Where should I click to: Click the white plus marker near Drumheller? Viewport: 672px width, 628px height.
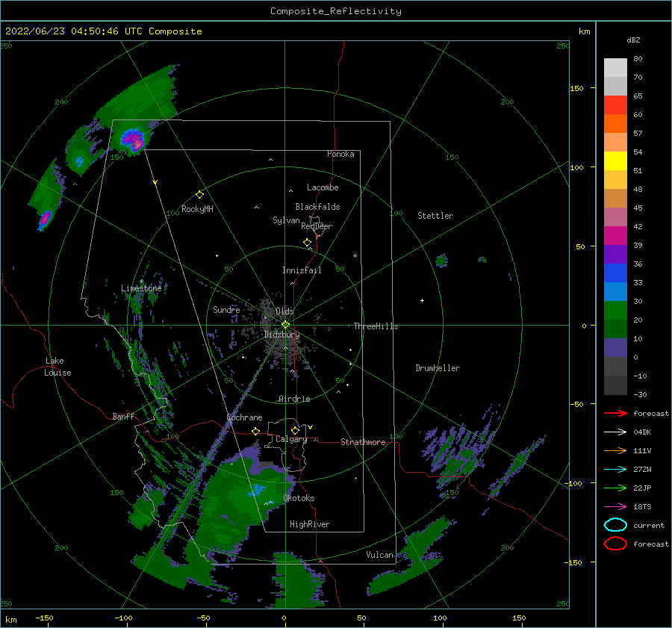422,300
